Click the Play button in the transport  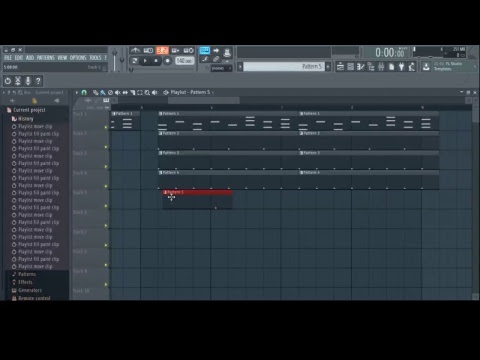(145, 61)
